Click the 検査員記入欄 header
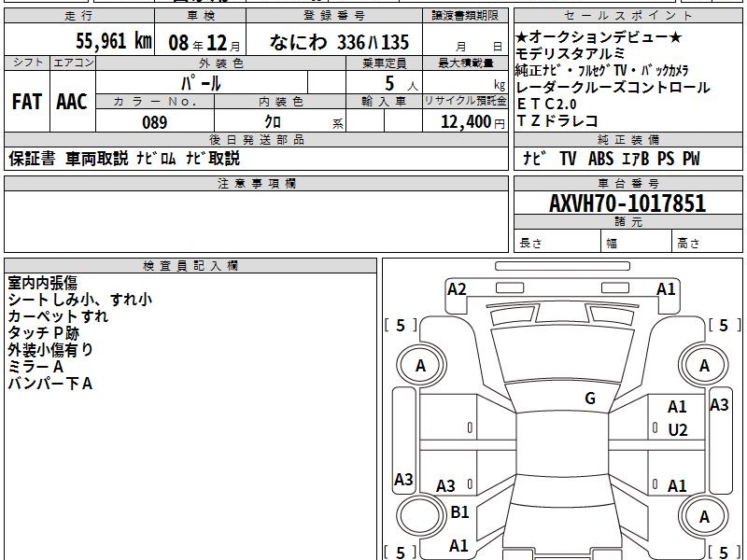Viewport: 747px width, 560px height. pyautogui.click(x=190, y=266)
